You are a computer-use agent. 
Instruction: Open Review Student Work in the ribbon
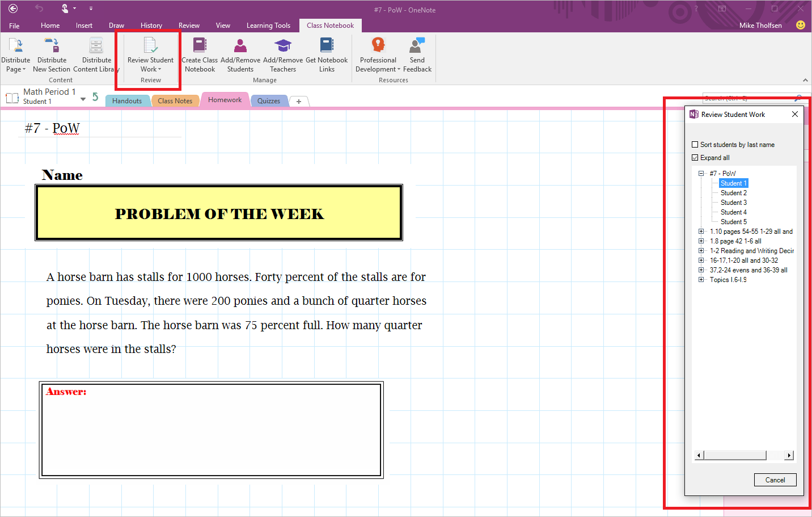tap(150, 55)
